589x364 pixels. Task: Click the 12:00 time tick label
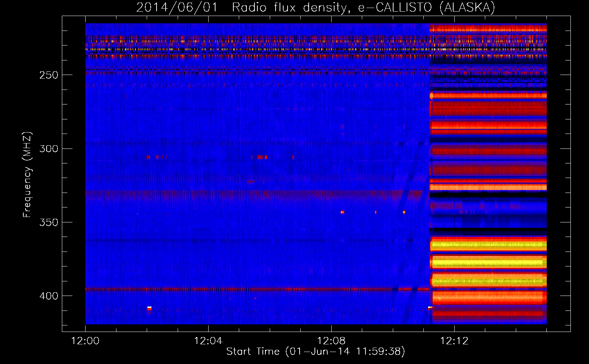point(86,341)
